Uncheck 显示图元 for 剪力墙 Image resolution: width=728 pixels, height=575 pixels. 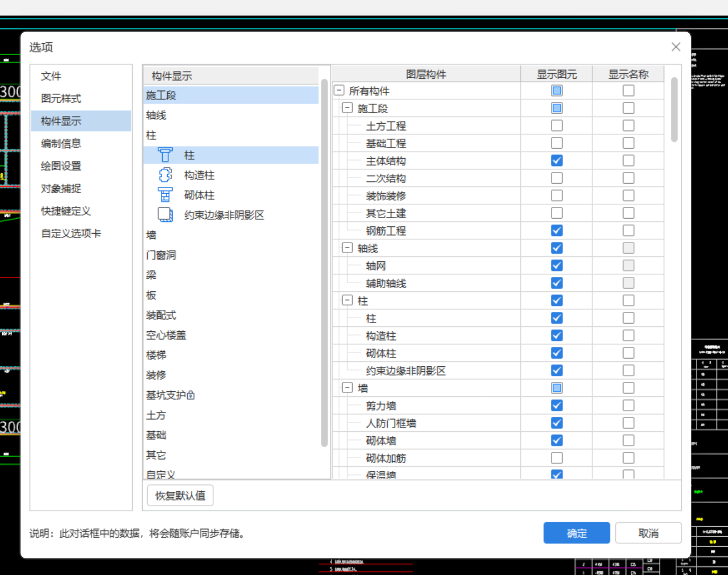[x=556, y=405]
